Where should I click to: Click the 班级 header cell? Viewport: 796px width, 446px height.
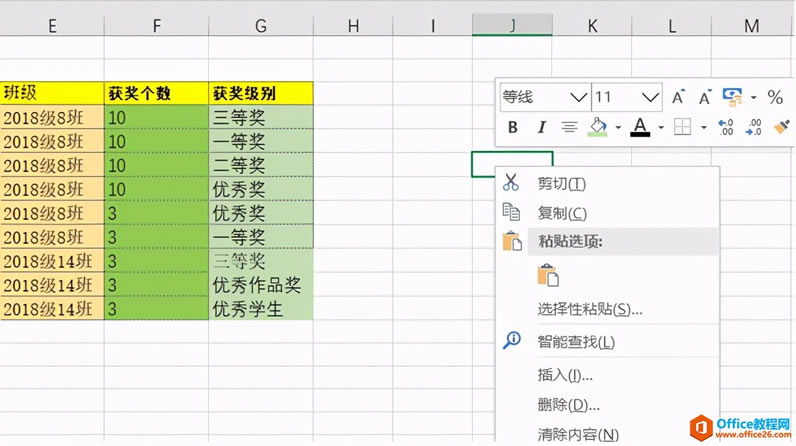point(52,93)
